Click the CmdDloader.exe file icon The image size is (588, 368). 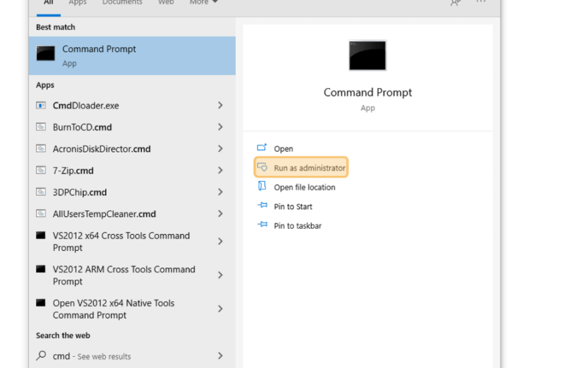click(41, 105)
